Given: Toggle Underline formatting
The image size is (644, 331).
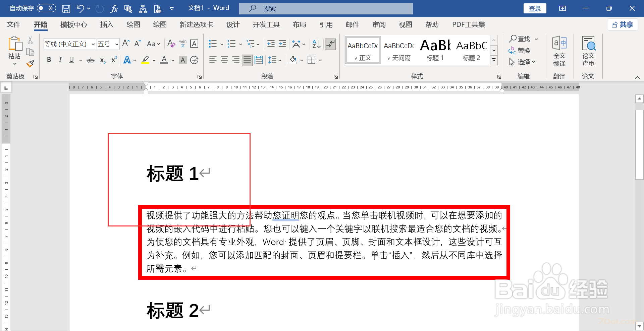Looking at the screenshot, I should pos(71,60).
